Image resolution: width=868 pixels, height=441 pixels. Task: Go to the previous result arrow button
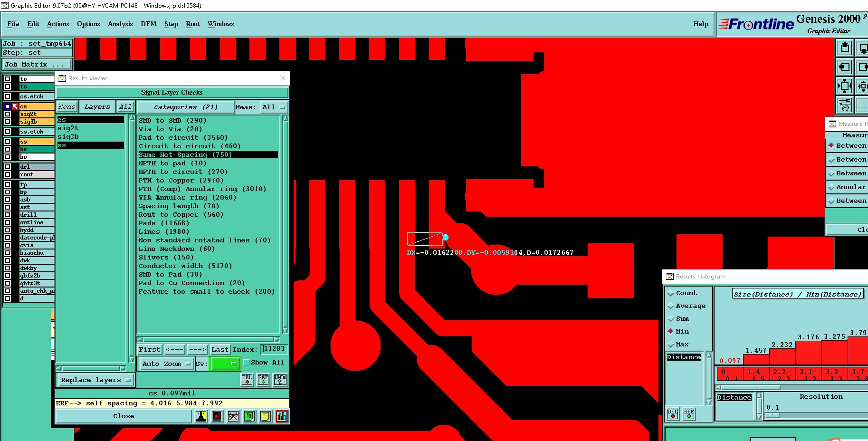tap(174, 350)
